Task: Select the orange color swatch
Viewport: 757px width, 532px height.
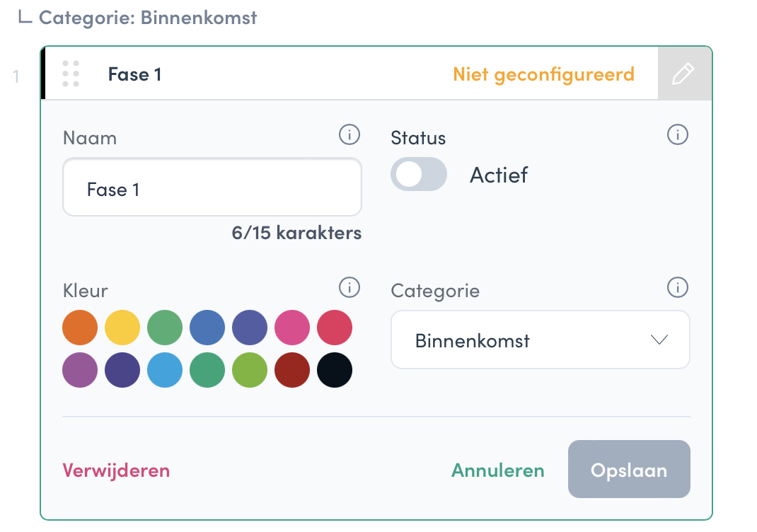Action: coord(80,328)
